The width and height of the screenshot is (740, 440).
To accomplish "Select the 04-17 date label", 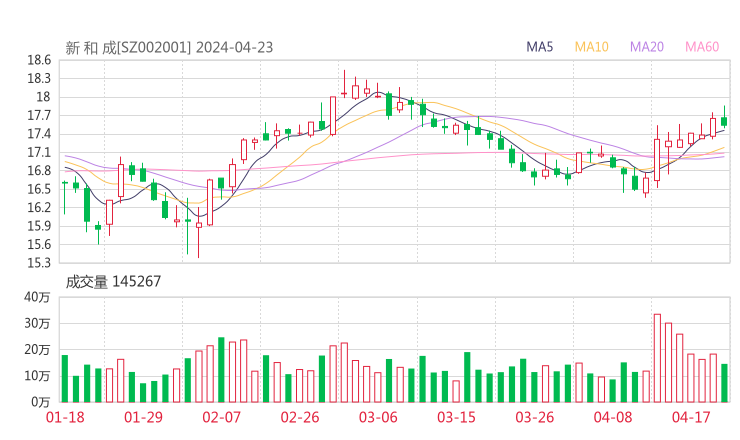I will pos(691,417).
